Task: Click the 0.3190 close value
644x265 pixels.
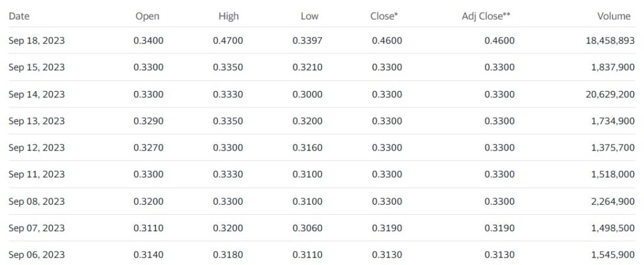Action: tap(387, 228)
